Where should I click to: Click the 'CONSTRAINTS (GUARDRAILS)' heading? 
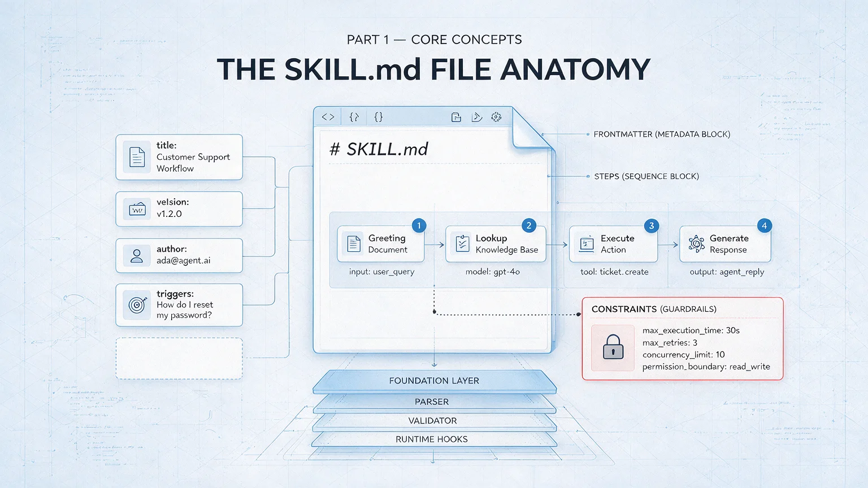pos(654,309)
